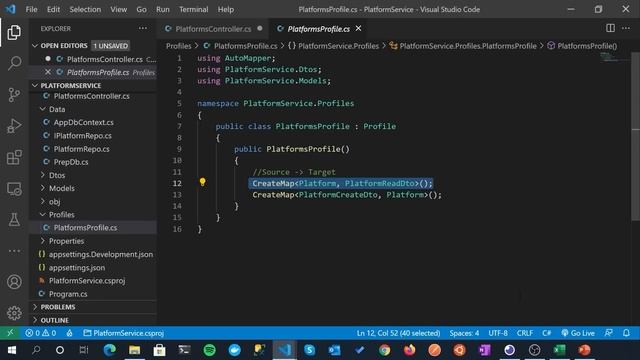Open Spotify from Windows taskbar
The width and height of the screenshot is (640, 360).
pyautogui.click(x=209, y=350)
